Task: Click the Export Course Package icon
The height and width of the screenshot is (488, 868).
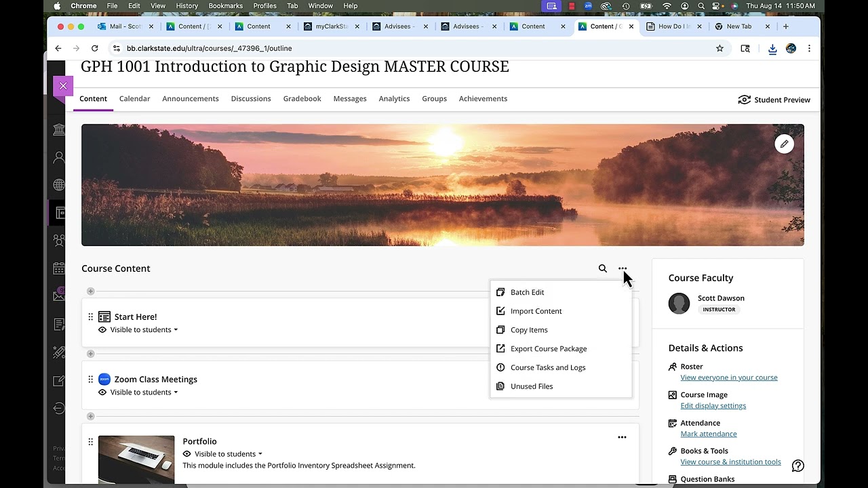Action: pos(500,348)
